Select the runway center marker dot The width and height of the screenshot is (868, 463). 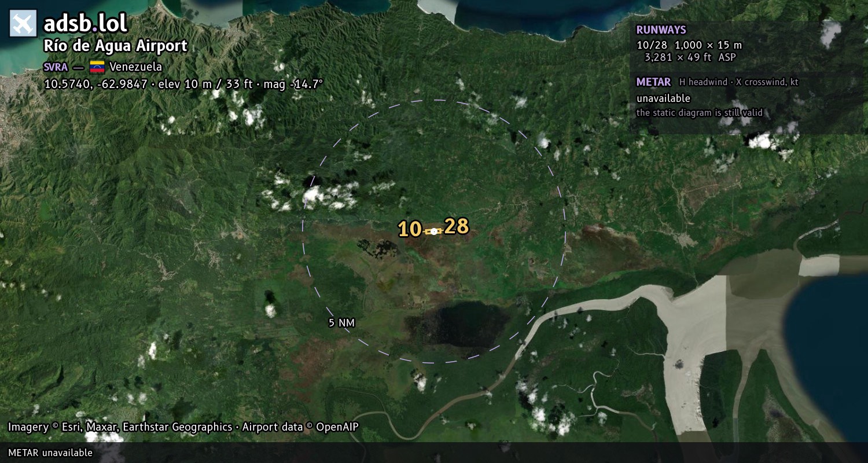click(x=434, y=231)
